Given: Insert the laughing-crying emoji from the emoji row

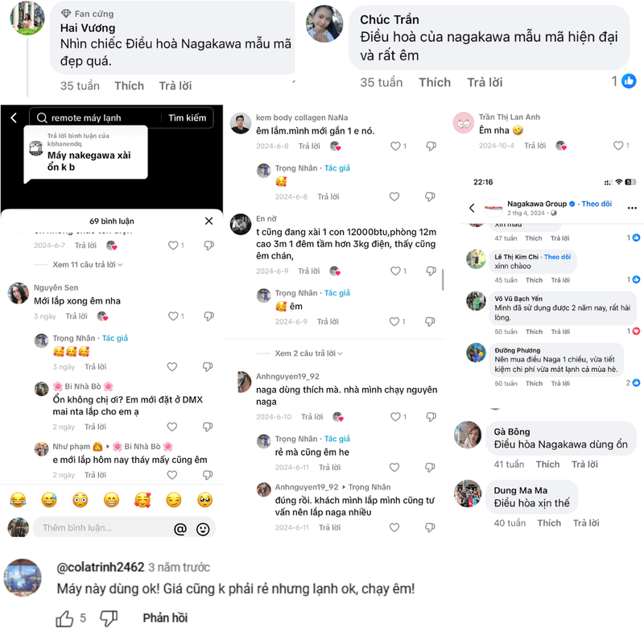Looking at the screenshot, I should tap(18, 500).
